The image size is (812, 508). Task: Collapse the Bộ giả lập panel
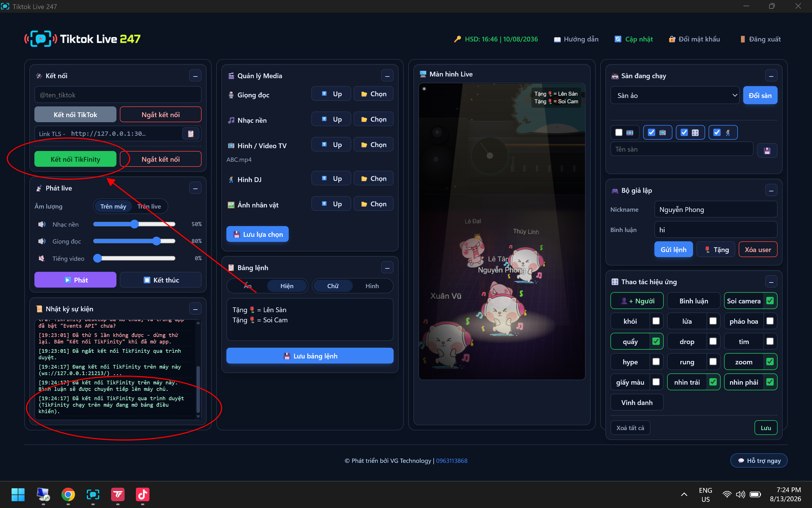coord(771,190)
